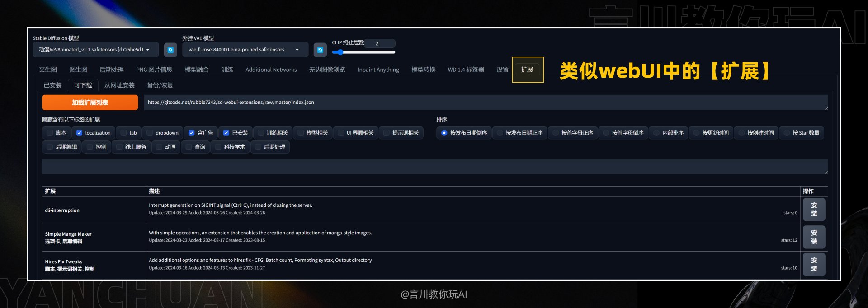The width and height of the screenshot is (868, 308).
Task: Adjust the CLIP stop layers slider
Action: (x=363, y=52)
